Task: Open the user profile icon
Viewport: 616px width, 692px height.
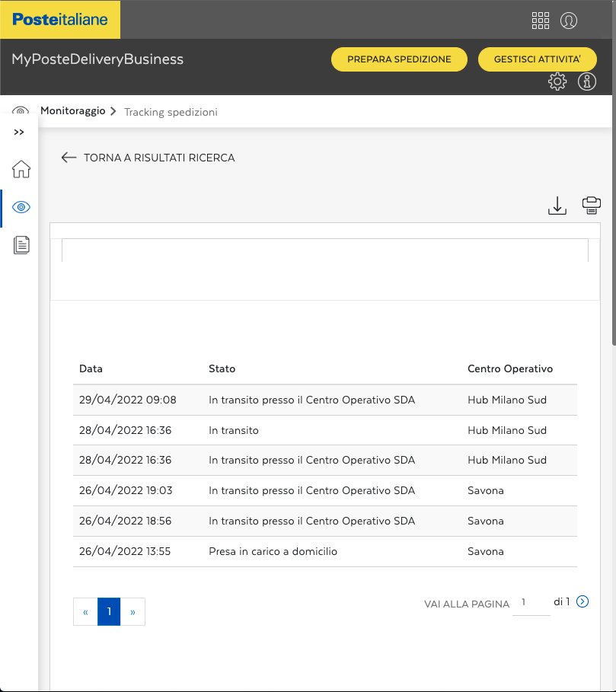Action: 569,21
